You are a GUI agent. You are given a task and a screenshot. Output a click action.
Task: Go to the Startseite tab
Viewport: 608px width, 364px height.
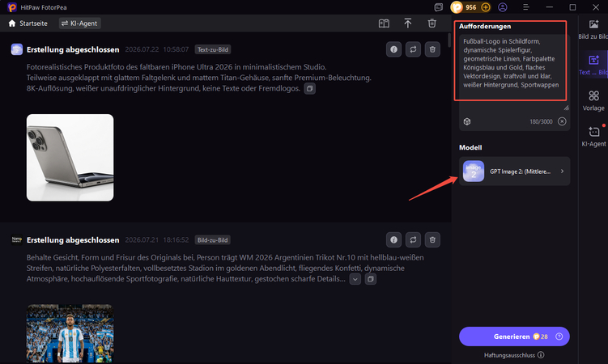(28, 23)
